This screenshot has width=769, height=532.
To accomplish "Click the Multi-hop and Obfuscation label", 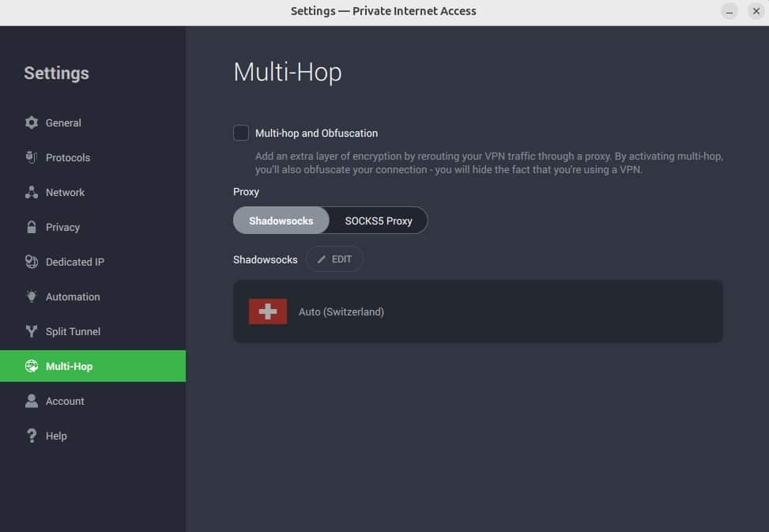I will coord(316,134).
